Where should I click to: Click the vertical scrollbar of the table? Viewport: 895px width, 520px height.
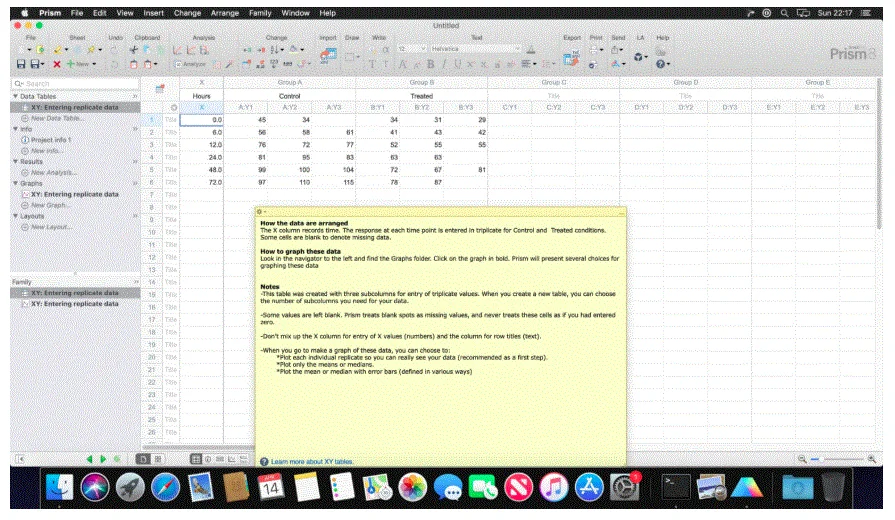879,154
